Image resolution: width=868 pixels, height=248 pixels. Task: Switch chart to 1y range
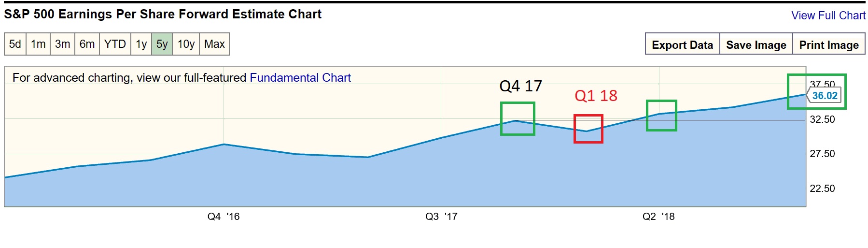click(x=141, y=44)
